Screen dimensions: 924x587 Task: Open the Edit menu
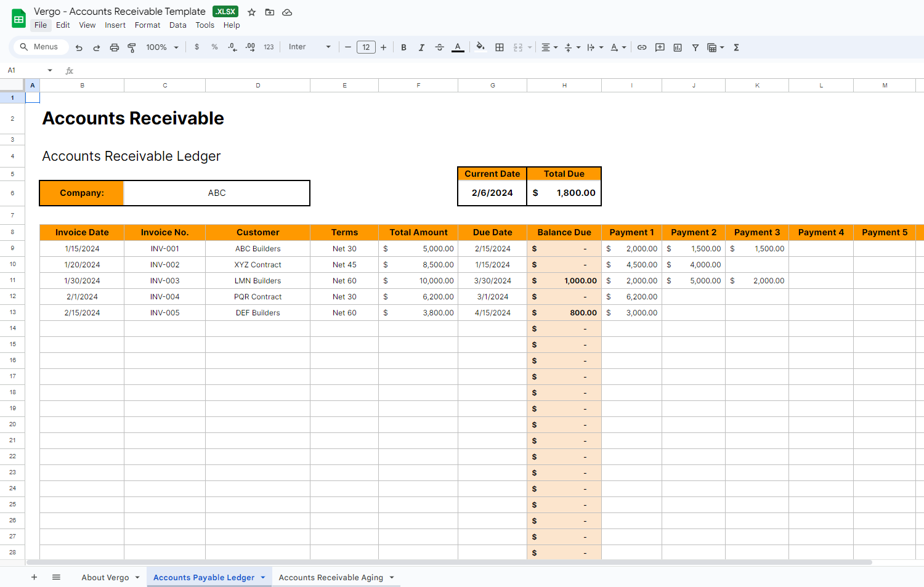pyautogui.click(x=63, y=25)
